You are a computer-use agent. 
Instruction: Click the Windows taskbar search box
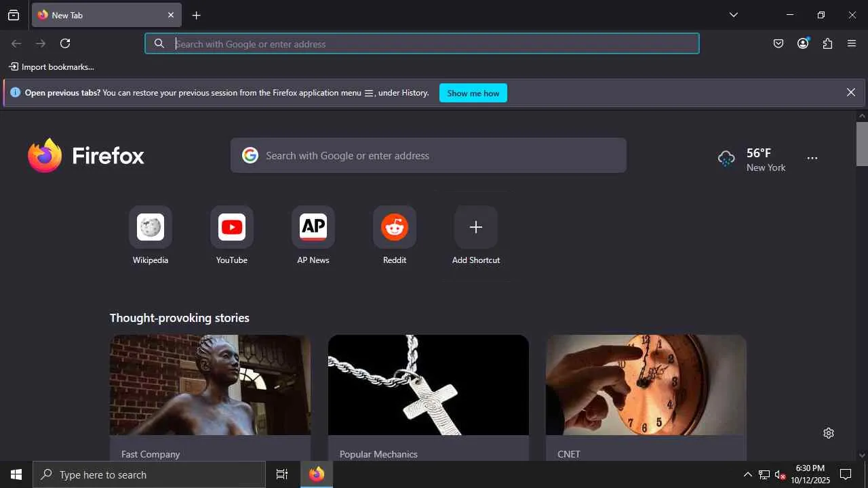point(149,475)
